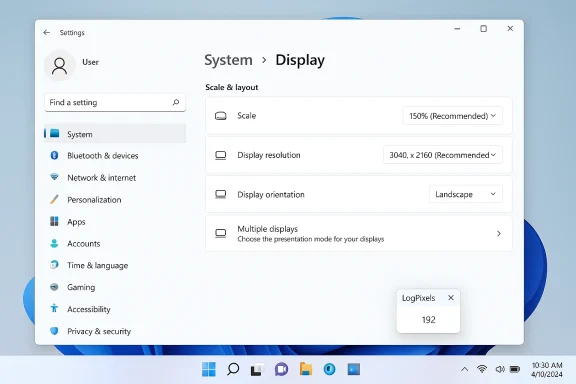The width and height of the screenshot is (576, 384).
Task: Click the Display resolution row icon
Action: click(220, 155)
